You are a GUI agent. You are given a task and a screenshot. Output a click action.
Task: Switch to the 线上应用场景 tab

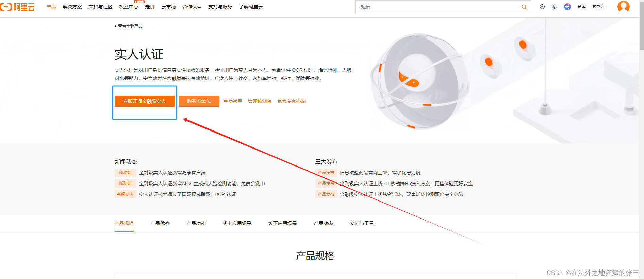click(237, 223)
